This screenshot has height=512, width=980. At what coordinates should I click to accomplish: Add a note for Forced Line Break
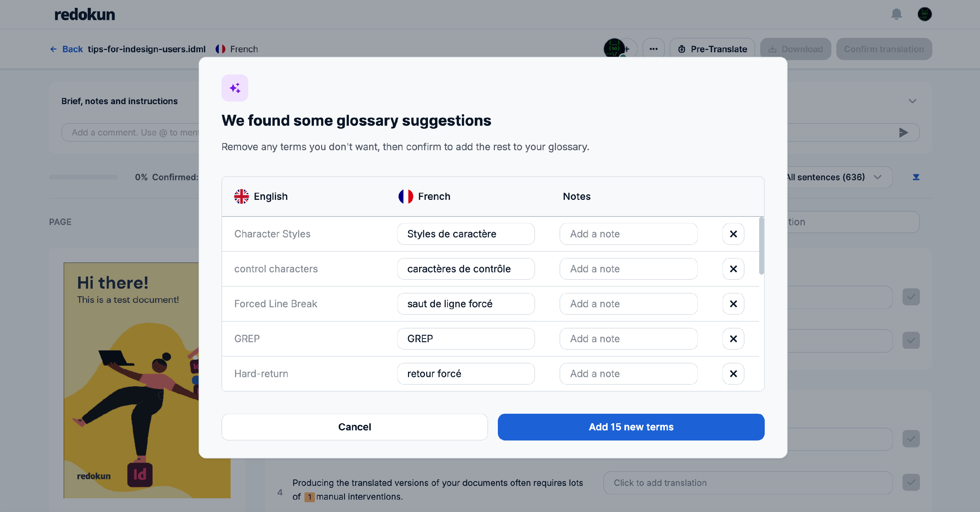pos(628,304)
